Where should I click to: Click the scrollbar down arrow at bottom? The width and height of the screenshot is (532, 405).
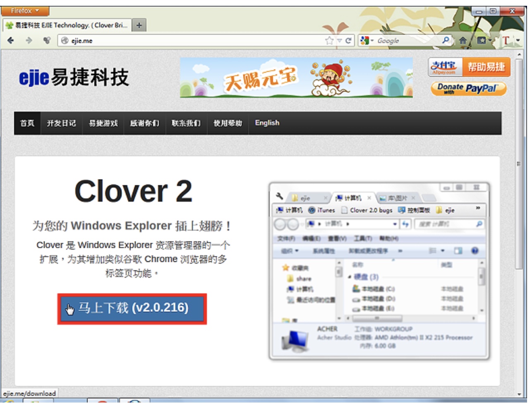(x=519, y=394)
